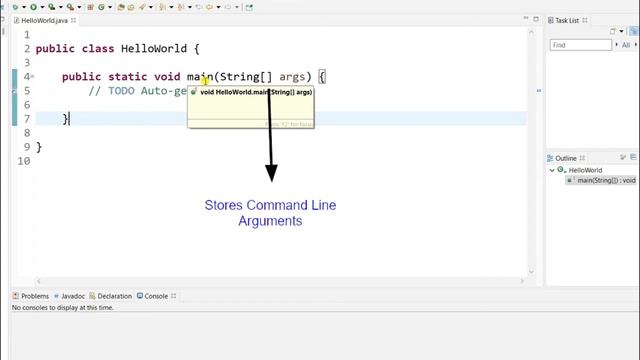The width and height of the screenshot is (640, 360).
Task: Click editor vertical scrollbar down arrow
Action: click(x=531, y=271)
